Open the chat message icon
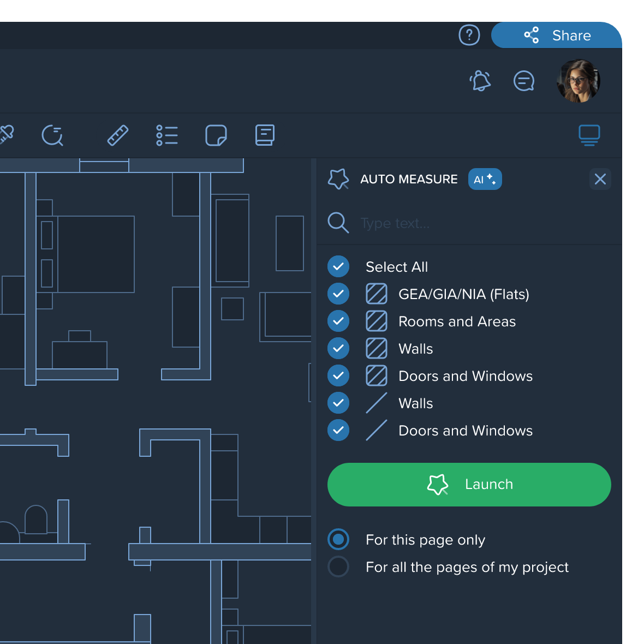The height and width of the screenshot is (644, 644). pos(523,81)
